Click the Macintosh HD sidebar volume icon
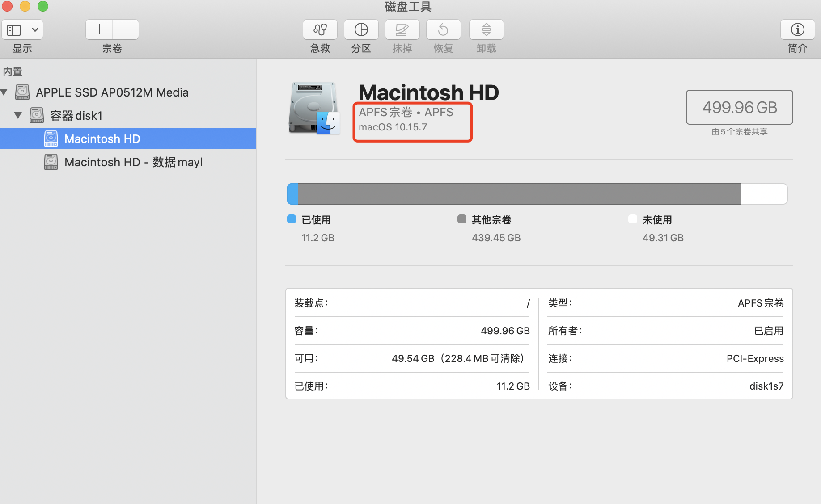 click(51, 139)
